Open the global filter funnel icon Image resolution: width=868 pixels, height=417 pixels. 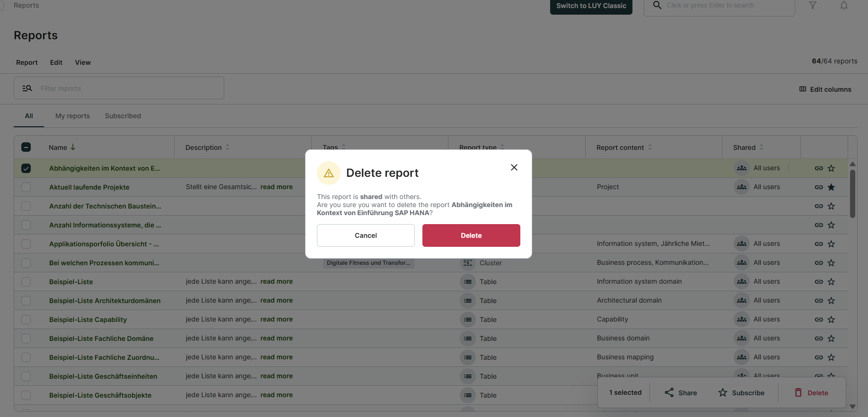813,6
